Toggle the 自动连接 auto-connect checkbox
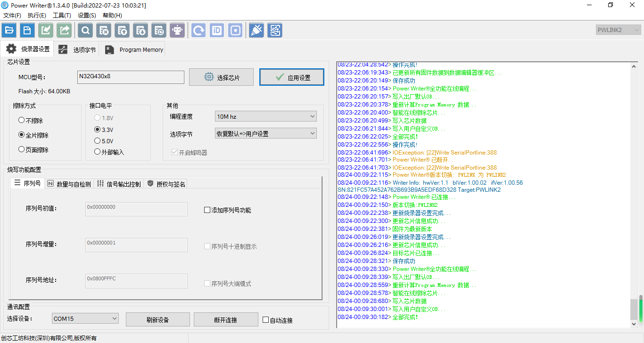The width and height of the screenshot is (644, 343). pyautogui.click(x=278, y=320)
